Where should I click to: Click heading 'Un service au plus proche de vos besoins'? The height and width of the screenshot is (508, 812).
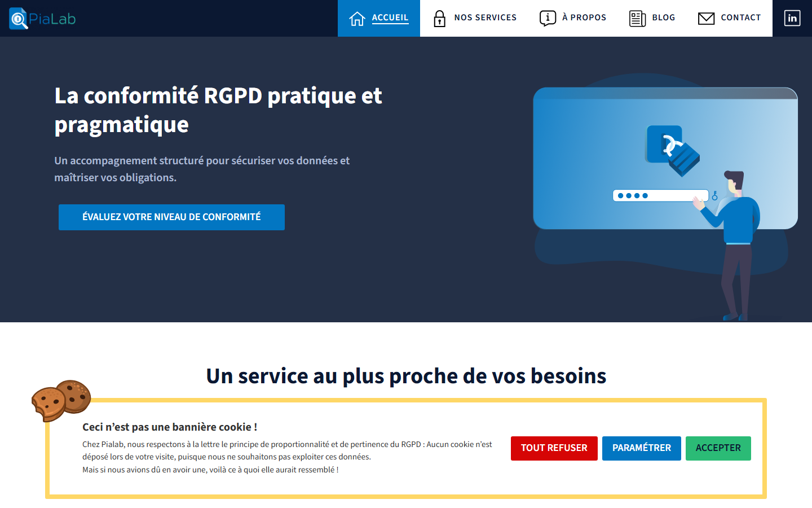406,376
